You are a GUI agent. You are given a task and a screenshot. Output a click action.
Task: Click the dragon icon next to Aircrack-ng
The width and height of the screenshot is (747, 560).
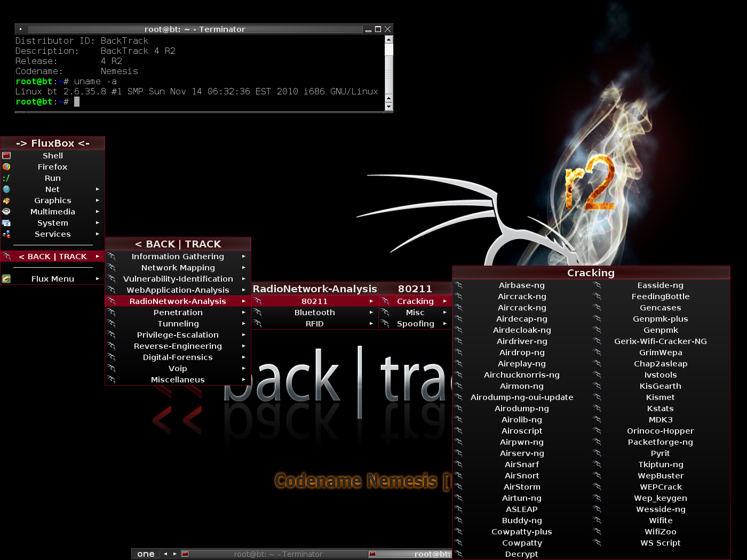pos(460,297)
